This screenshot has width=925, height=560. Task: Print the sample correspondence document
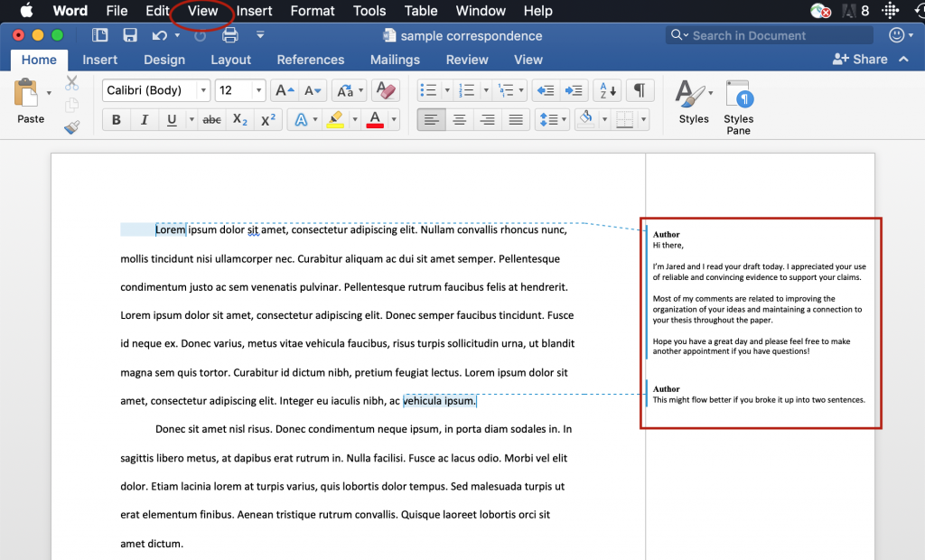(231, 35)
